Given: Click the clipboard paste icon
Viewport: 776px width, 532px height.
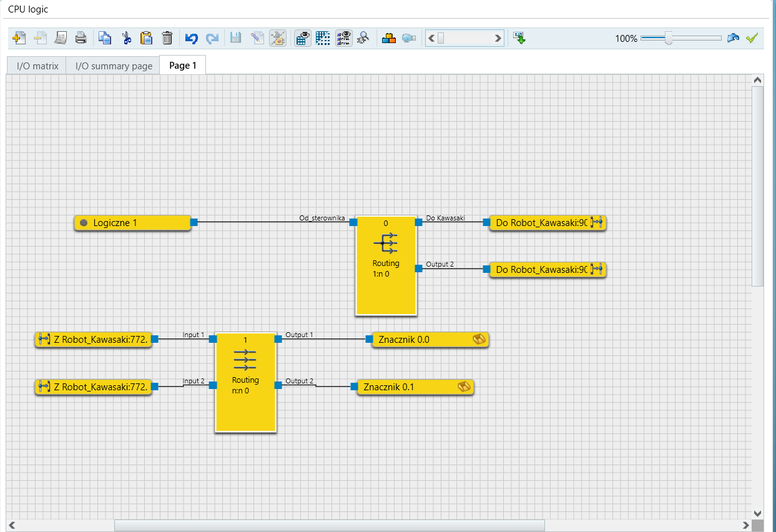Looking at the screenshot, I should (147, 38).
